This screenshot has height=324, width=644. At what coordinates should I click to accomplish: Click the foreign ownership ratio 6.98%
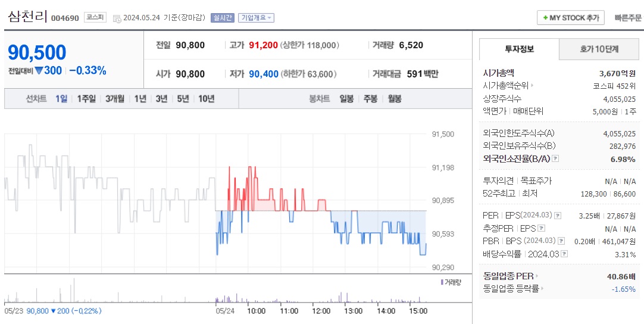click(x=623, y=159)
